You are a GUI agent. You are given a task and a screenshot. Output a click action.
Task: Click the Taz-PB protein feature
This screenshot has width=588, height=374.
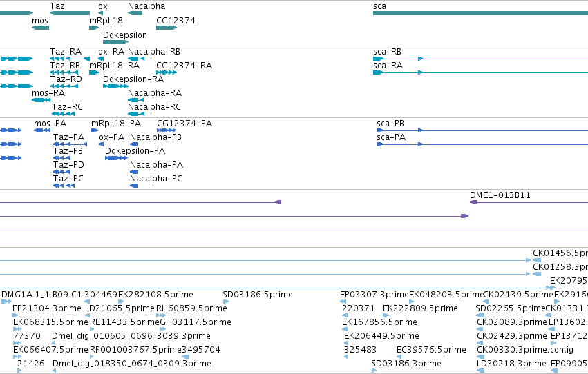(x=61, y=158)
